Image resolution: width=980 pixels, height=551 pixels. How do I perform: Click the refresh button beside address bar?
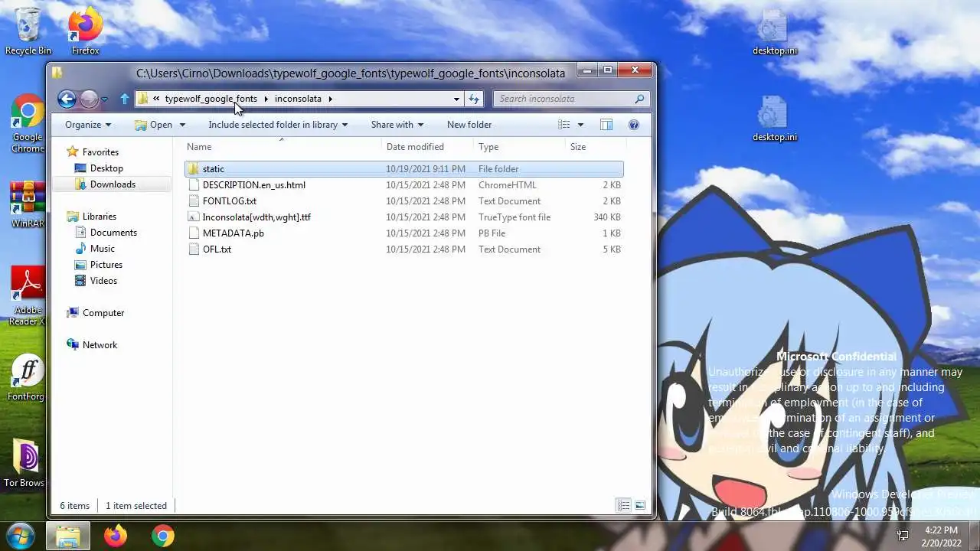474,99
